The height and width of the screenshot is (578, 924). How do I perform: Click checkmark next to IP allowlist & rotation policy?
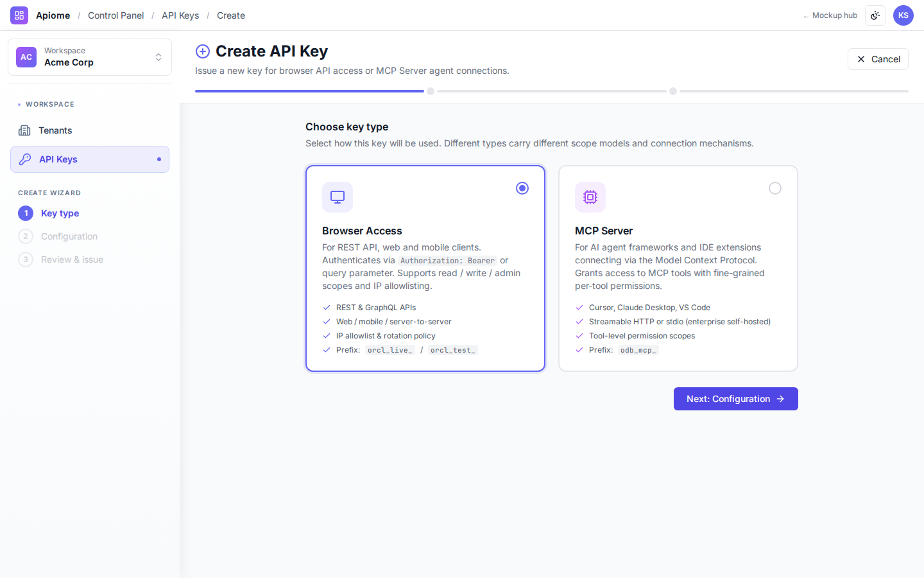point(327,336)
